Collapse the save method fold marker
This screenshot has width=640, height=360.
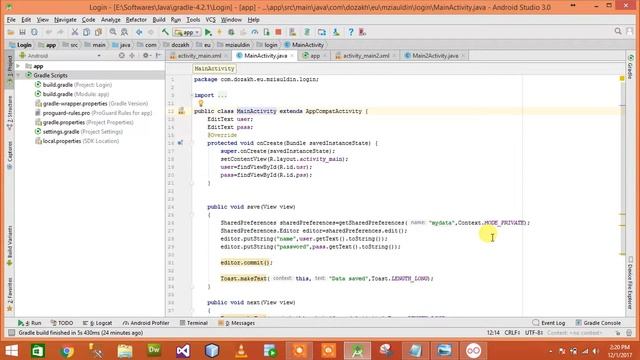(x=192, y=215)
